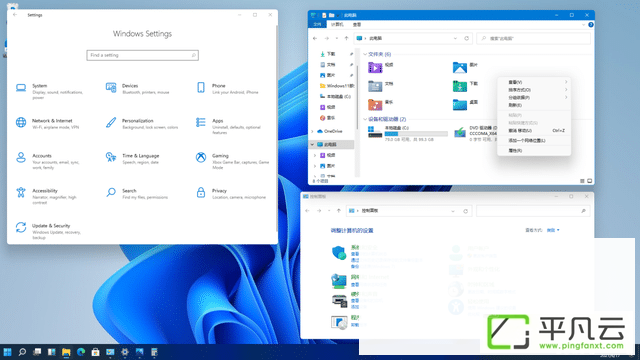Refresh the File Explorer address bar
This screenshot has width=640, height=360.
click(x=467, y=38)
